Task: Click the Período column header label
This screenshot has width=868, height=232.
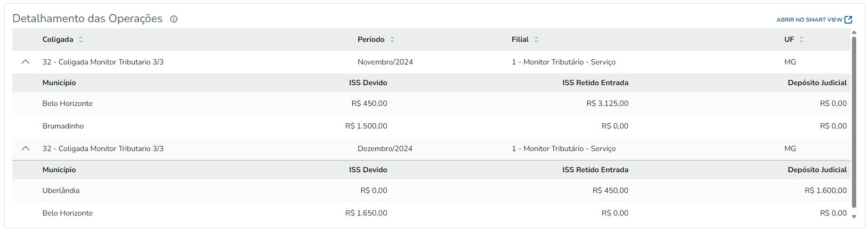Action: click(371, 40)
